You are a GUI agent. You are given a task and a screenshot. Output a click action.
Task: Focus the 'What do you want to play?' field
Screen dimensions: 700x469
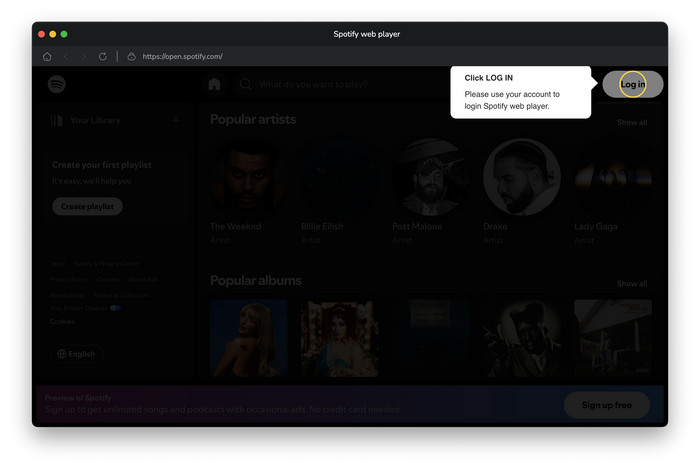pyautogui.click(x=342, y=84)
